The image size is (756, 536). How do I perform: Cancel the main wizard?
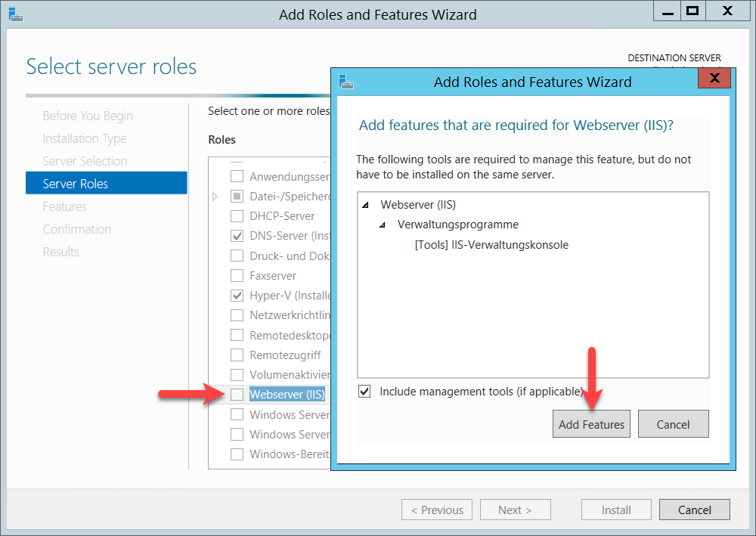point(694,510)
